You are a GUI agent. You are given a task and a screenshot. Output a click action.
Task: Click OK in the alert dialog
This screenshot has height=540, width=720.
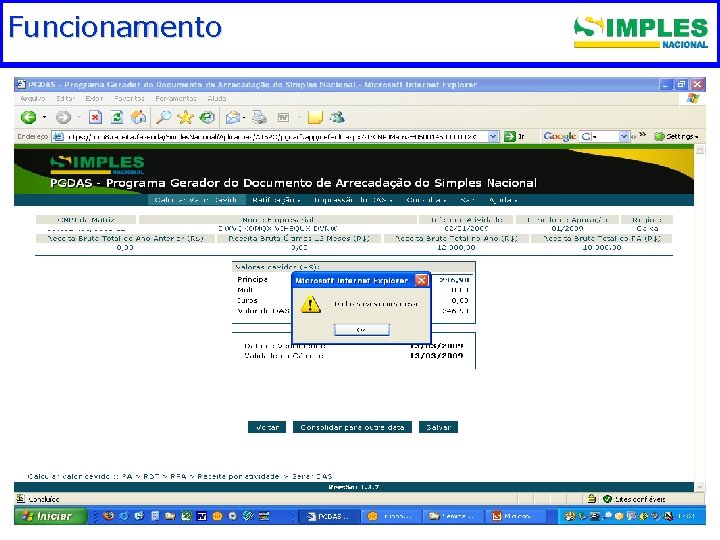(x=362, y=330)
